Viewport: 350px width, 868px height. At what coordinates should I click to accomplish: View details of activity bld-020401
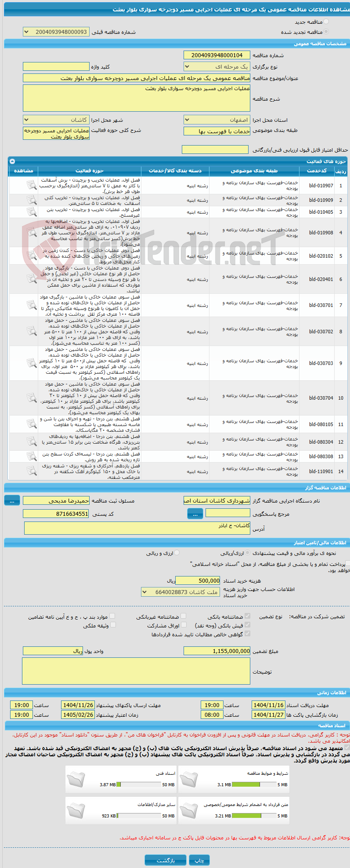[x=31, y=279]
